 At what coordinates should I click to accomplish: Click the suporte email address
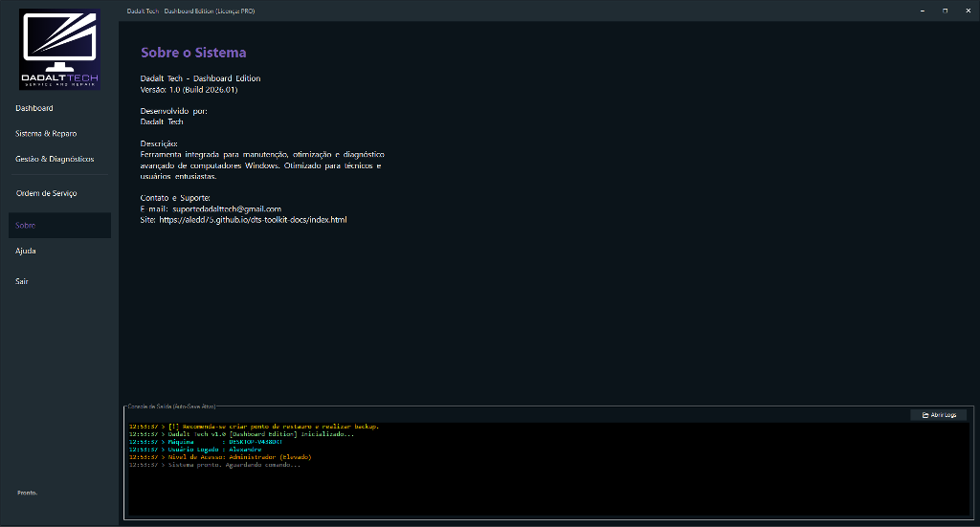[227, 209]
